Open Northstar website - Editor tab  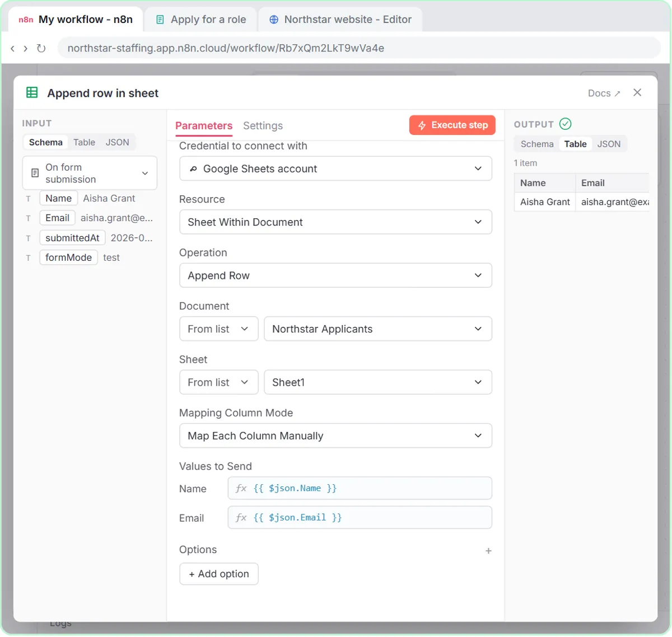[x=340, y=20]
